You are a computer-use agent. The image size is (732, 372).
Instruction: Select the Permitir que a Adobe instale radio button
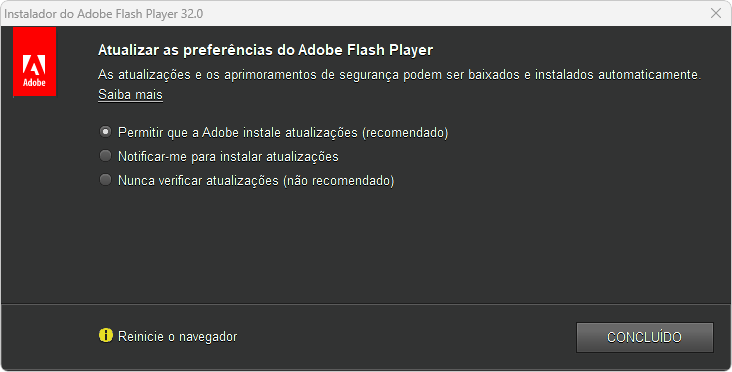coord(106,132)
